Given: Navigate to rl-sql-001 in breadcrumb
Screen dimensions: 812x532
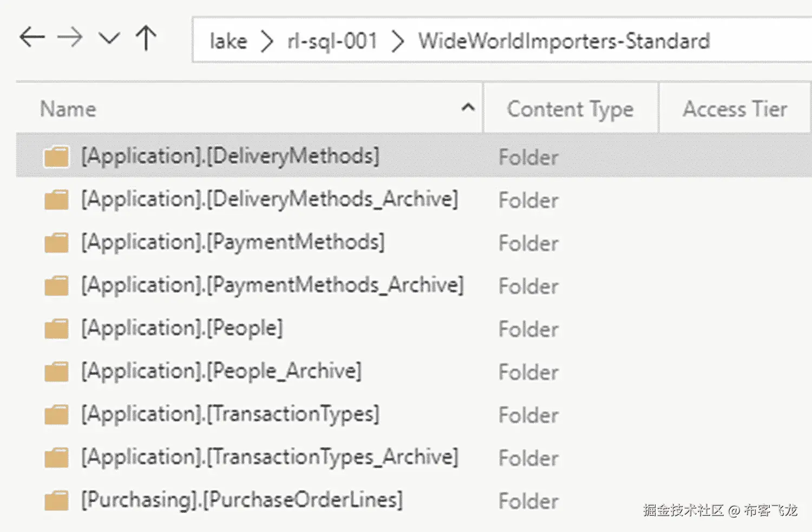Looking at the screenshot, I should (x=332, y=41).
